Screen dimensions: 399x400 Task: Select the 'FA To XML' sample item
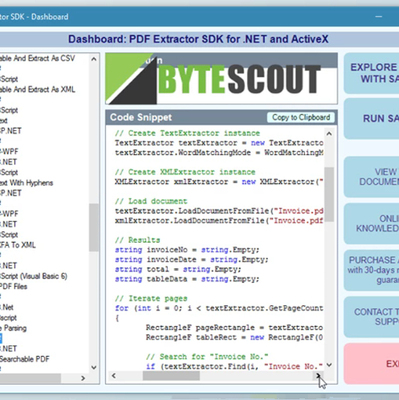click(18, 245)
